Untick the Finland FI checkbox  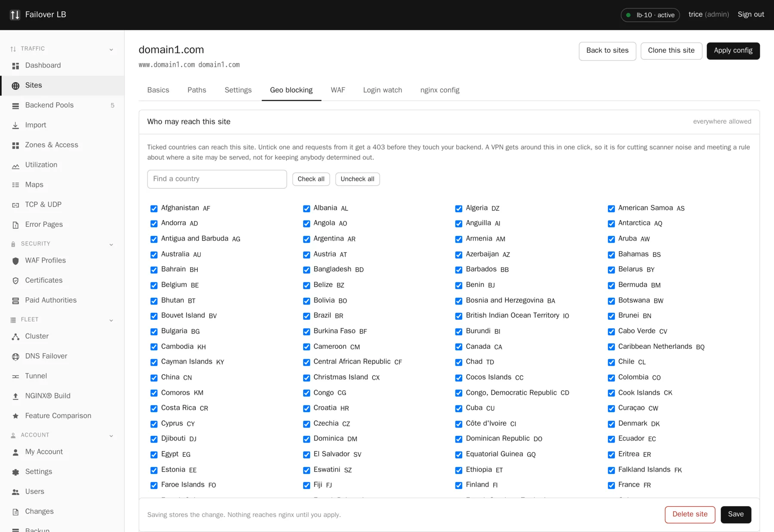458,485
